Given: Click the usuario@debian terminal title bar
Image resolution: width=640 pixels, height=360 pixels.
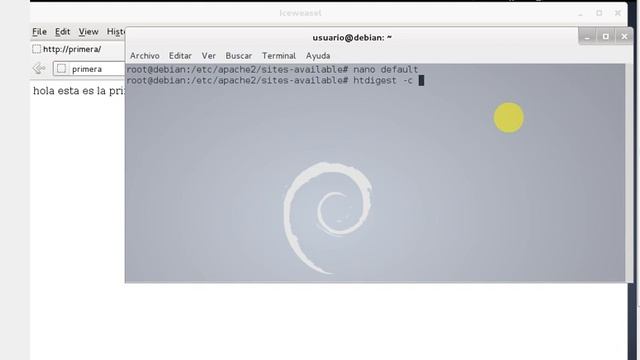Looking at the screenshot, I should [352, 38].
